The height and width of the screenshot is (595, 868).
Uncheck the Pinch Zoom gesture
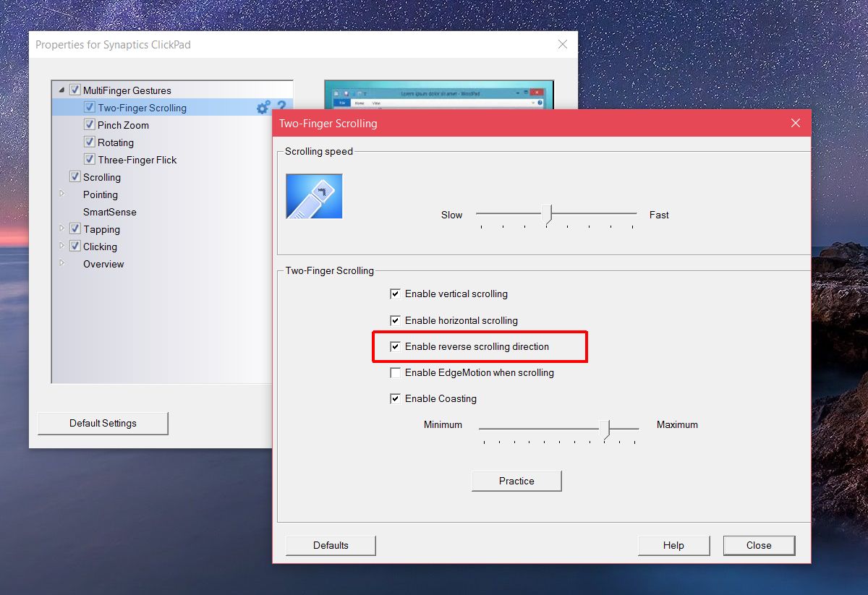click(90, 124)
